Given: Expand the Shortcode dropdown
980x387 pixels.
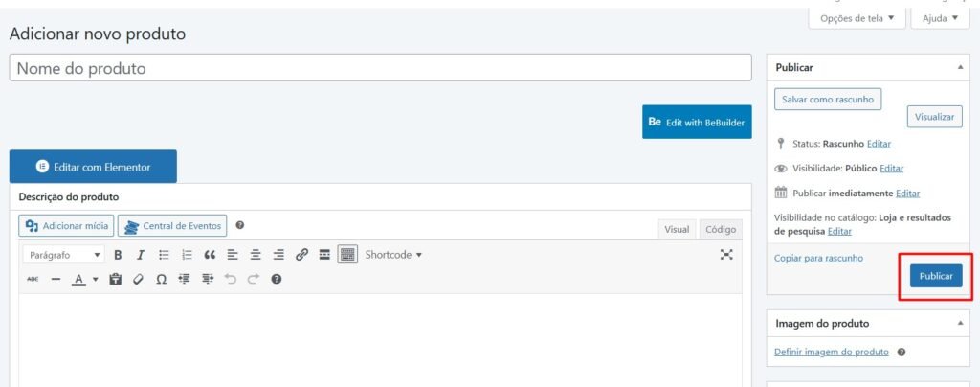Looking at the screenshot, I should coord(393,255).
